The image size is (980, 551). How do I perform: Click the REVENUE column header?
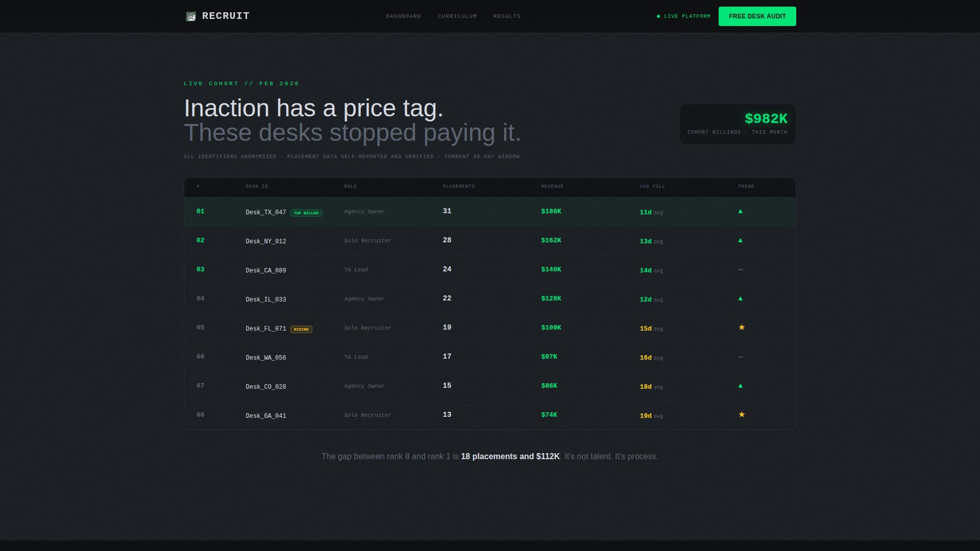point(552,186)
